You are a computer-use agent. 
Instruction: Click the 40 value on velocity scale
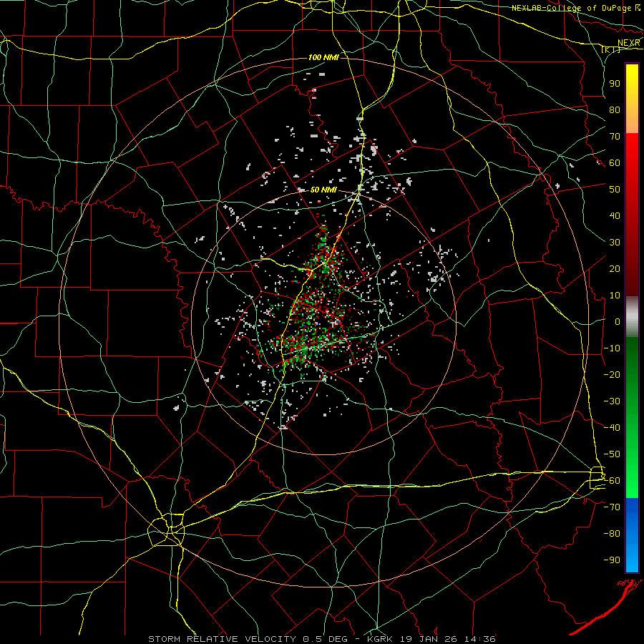coord(615,215)
